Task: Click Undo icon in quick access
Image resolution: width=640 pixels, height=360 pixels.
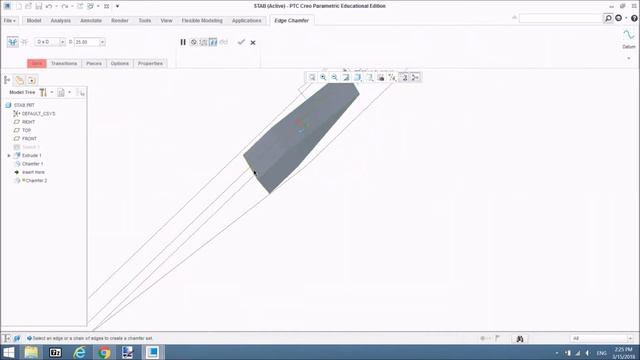Action: [x=49, y=7]
